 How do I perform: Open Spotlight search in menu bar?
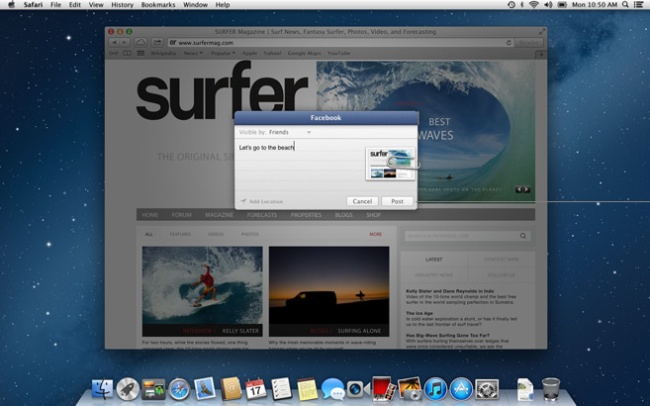coord(620,5)
